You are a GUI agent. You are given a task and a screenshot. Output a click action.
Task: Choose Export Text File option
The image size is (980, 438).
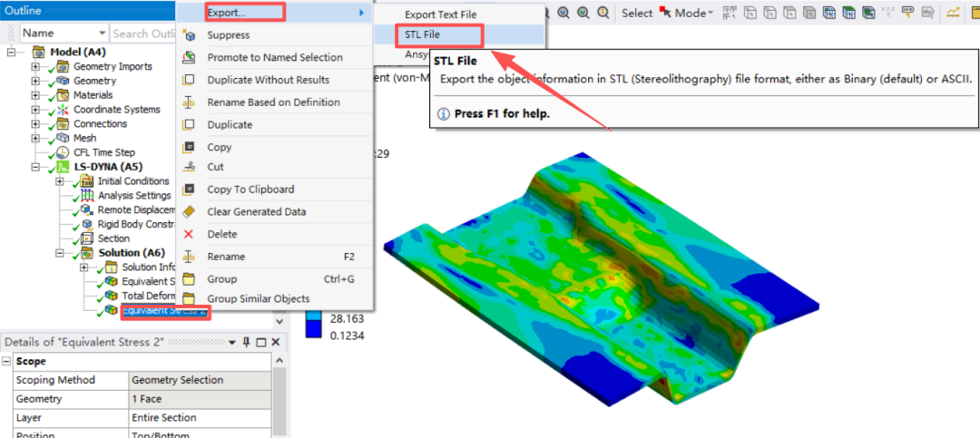pos(460,14)
